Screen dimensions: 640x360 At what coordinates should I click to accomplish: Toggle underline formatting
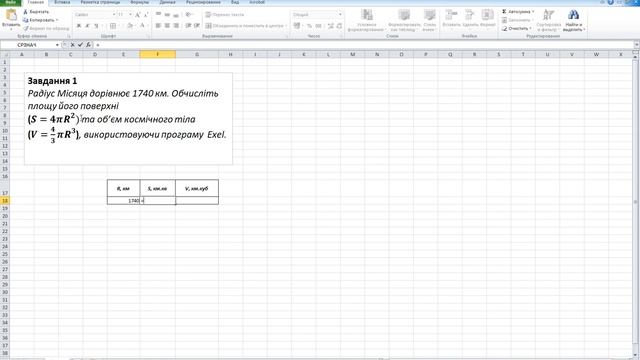point(96,26)
